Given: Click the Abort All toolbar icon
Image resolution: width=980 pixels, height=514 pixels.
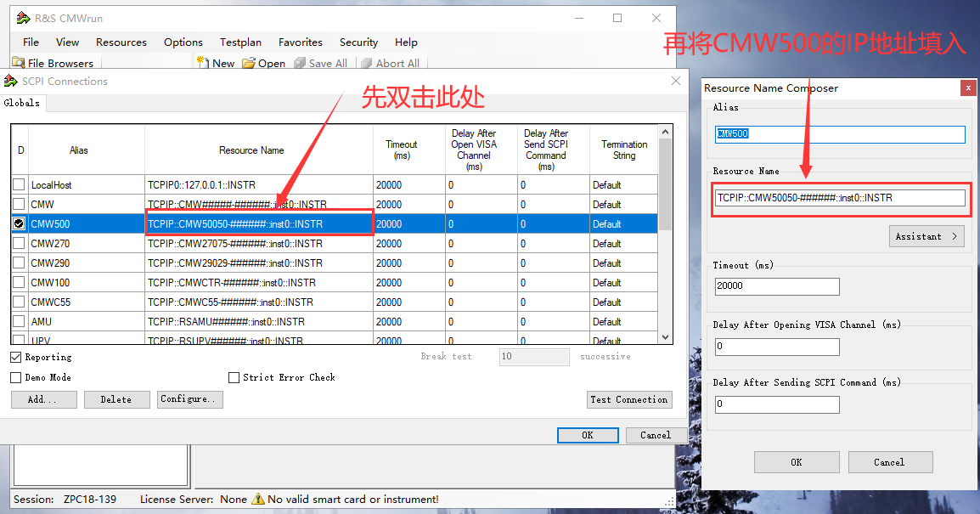Looking at the screenshot, I should (x=367, y=63).
